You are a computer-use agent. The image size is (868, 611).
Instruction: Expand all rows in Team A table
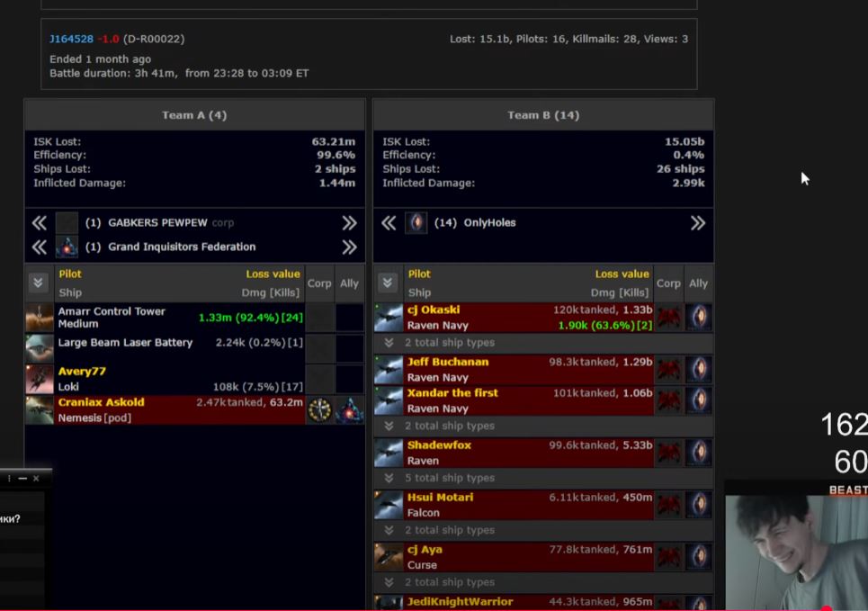[x=38, y=283]
